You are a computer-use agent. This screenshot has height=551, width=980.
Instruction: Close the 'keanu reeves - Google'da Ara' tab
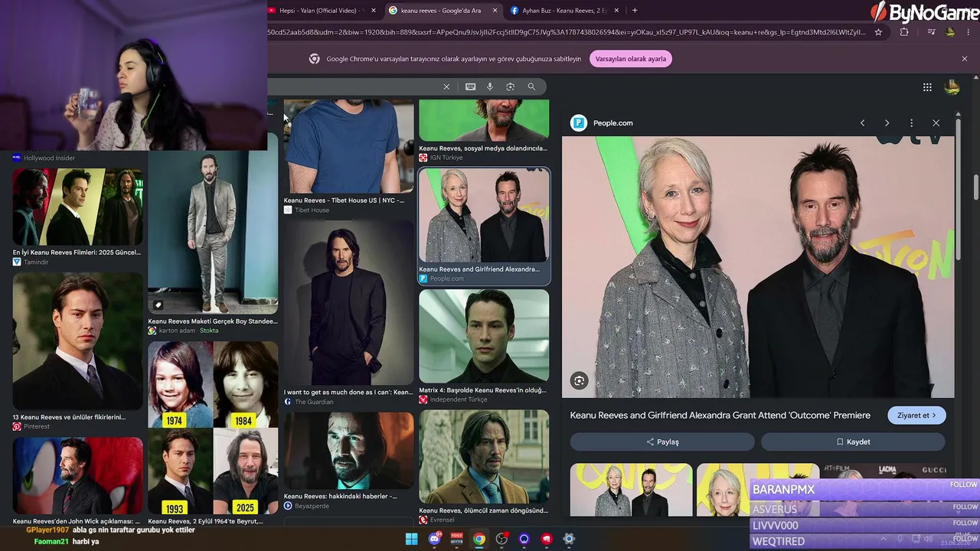point(495,11)
